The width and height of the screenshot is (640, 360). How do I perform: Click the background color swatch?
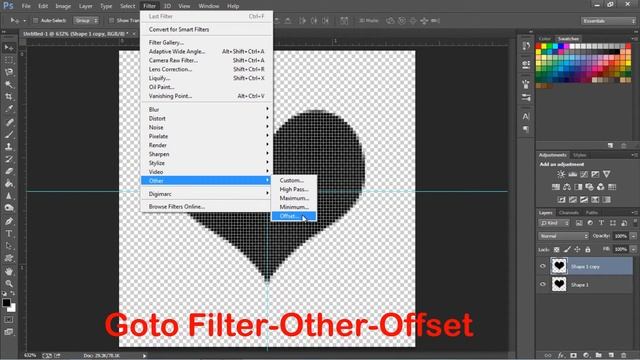13,308
